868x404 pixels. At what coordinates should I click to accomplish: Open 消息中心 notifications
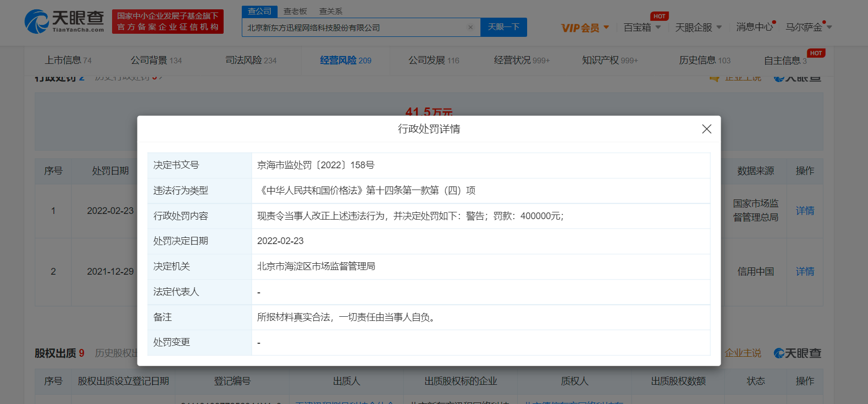755,27
